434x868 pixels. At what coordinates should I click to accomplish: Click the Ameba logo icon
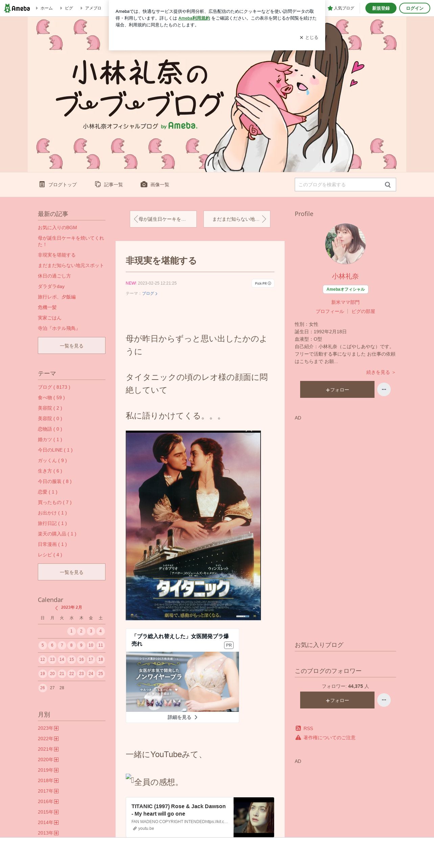pos(17,8)
